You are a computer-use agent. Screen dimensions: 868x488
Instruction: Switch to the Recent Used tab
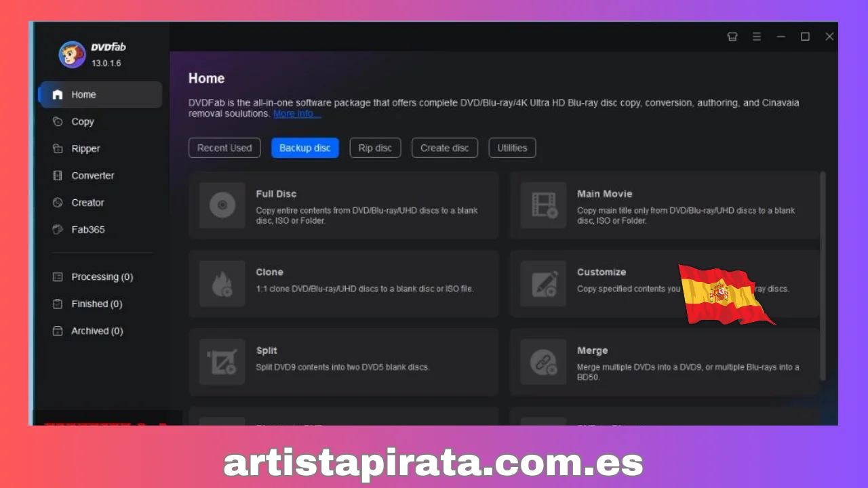[x=224, y=148]
